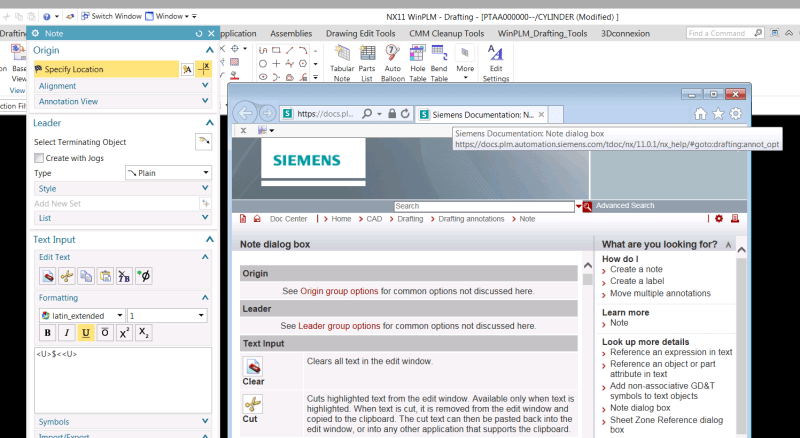Open the WinPLM_Drafting_Tools tab
The image size is (800, 438).
click(542, 34)
